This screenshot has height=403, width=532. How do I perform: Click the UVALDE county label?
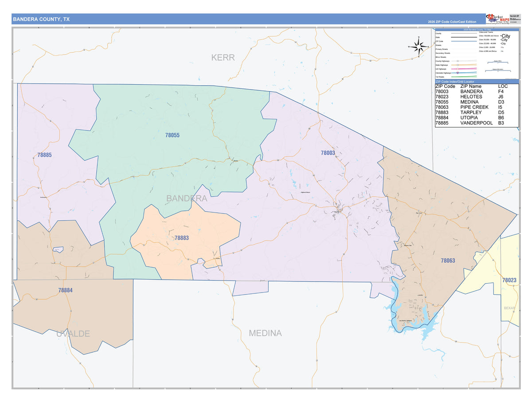[73, 334]
